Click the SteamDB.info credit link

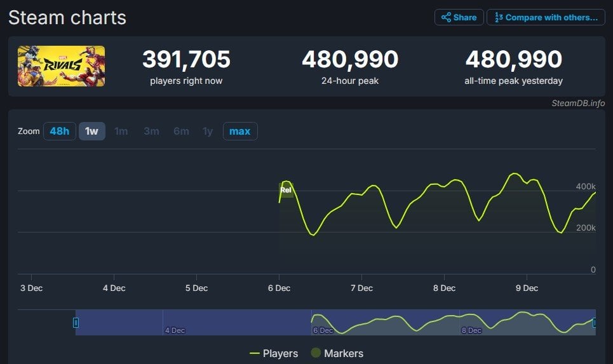coord(578,103)
